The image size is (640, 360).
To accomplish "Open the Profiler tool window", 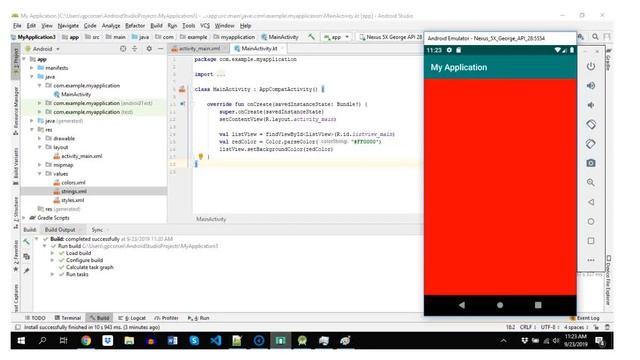I will pos(167,318).
